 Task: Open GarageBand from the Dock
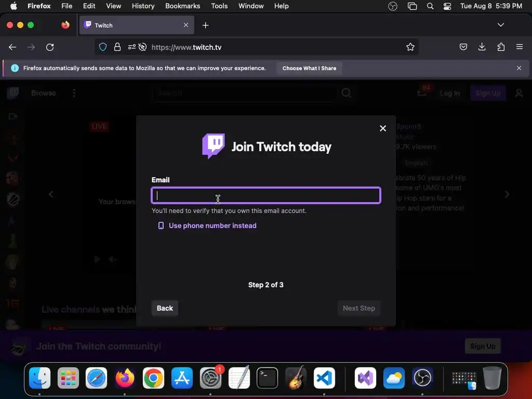[296, 378]
